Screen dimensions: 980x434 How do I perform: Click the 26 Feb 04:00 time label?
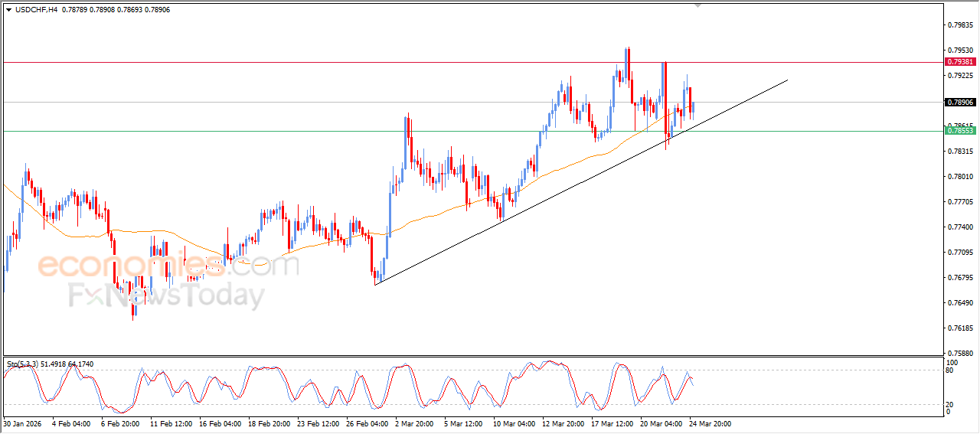coord(366,423)
